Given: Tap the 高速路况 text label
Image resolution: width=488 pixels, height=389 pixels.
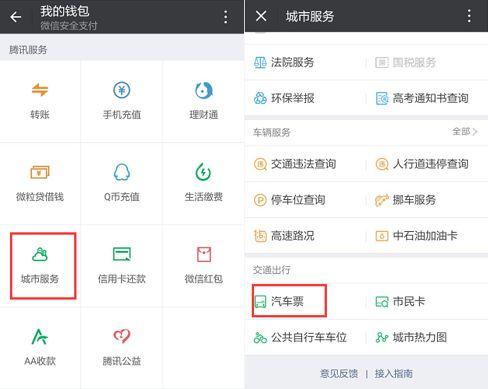Looking at the screenshot, I should 293,236.
